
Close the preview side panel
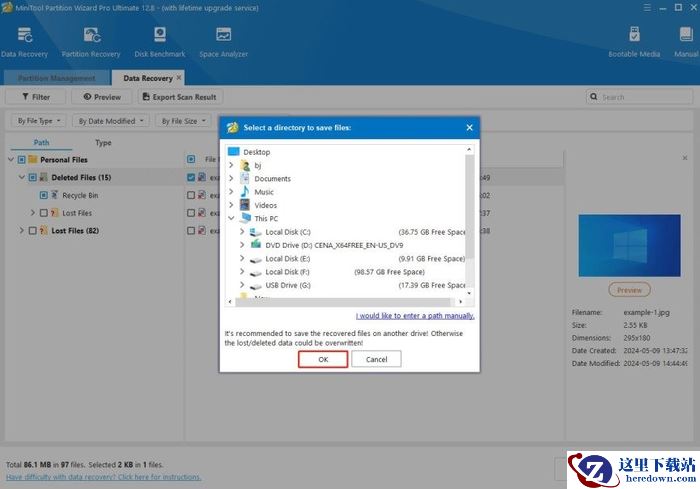pos(685,158)
